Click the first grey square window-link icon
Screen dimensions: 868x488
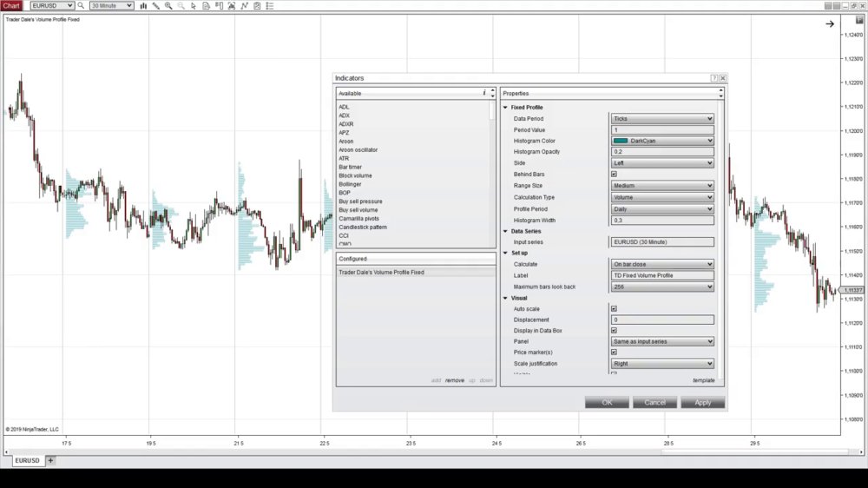point(828,5)
